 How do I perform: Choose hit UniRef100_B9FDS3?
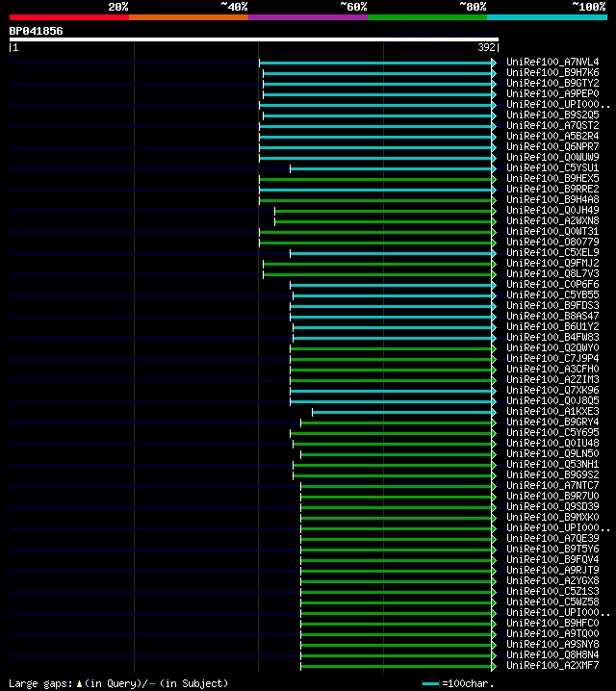point(552,305)
